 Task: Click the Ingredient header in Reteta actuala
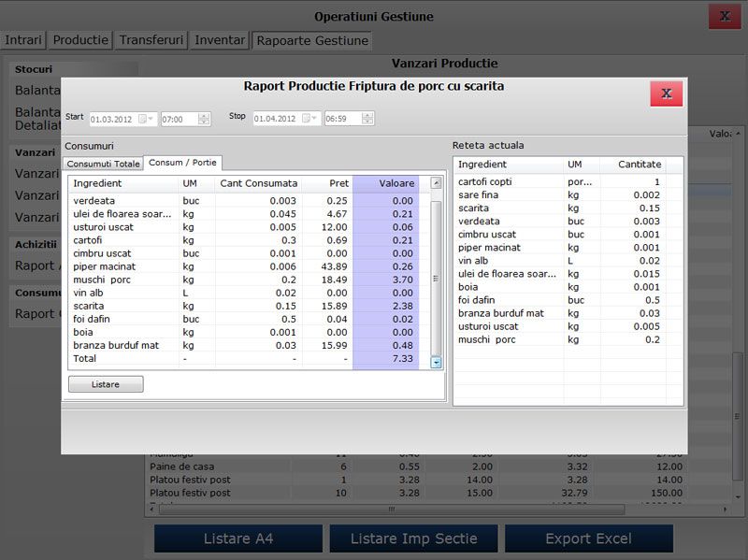click(x=509, y=165)
